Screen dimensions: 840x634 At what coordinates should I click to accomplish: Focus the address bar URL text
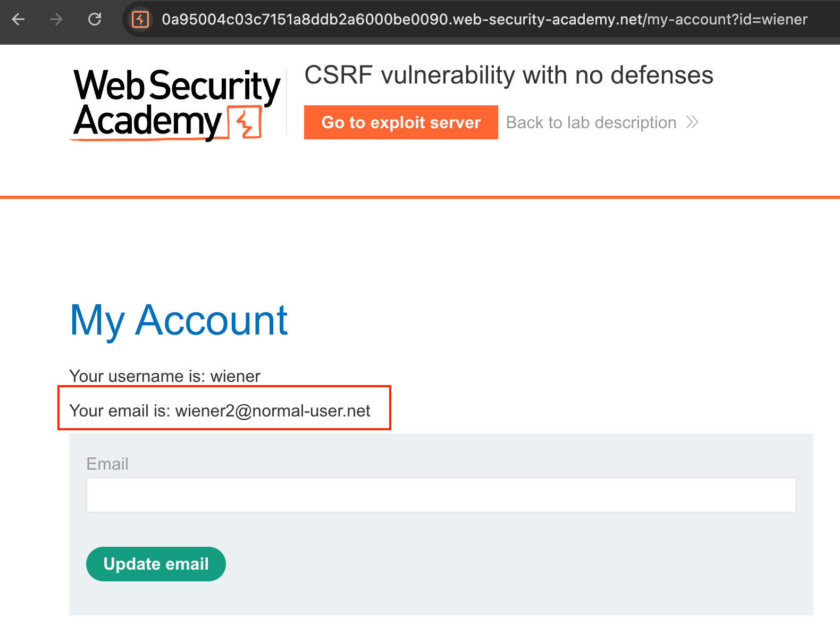[484, 20]
